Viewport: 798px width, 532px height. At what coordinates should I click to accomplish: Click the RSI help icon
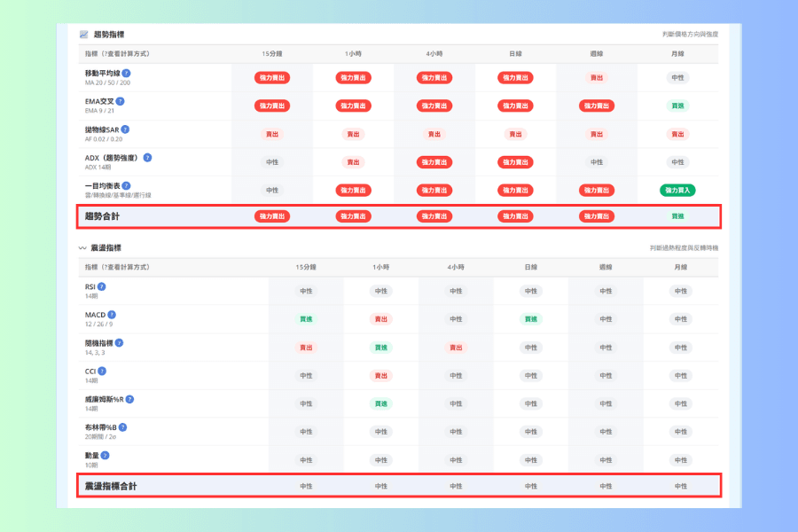click(x=102, y=286)
